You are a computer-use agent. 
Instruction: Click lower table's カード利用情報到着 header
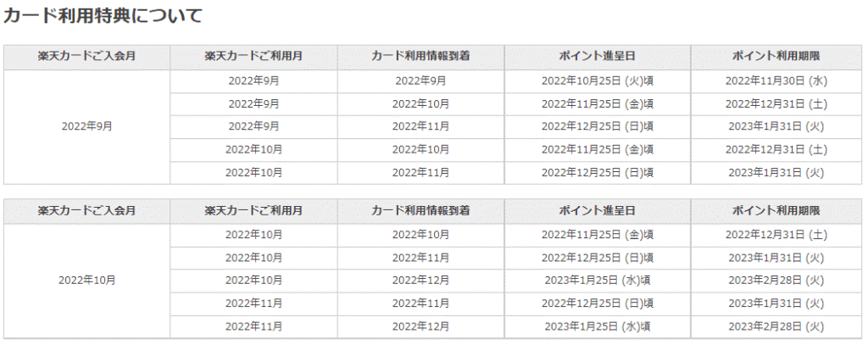[x=420, y=210]
